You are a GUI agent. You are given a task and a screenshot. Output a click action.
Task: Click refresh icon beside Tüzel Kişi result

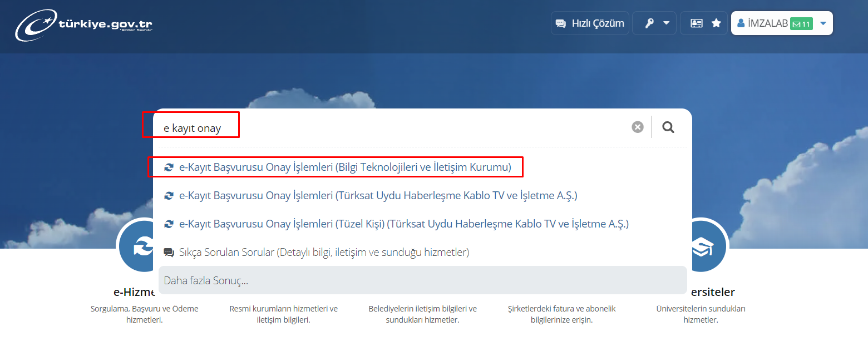pos(169,224)
